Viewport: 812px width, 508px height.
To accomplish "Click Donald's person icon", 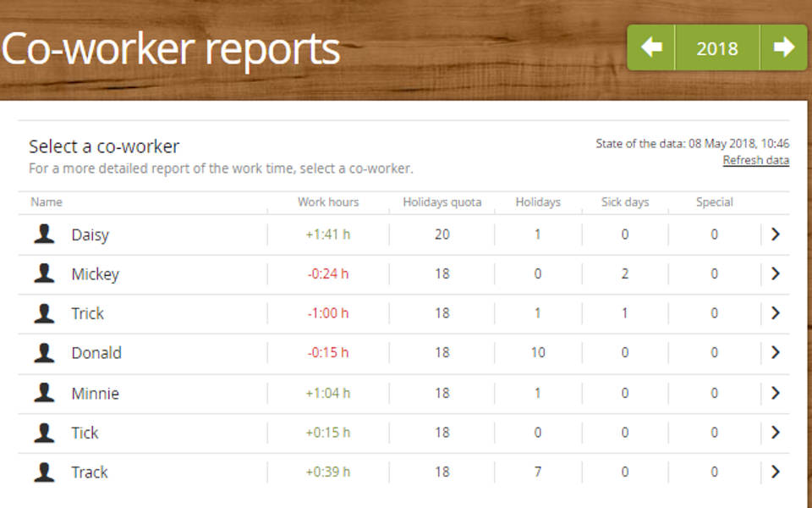I will click(x=44, y=352).
